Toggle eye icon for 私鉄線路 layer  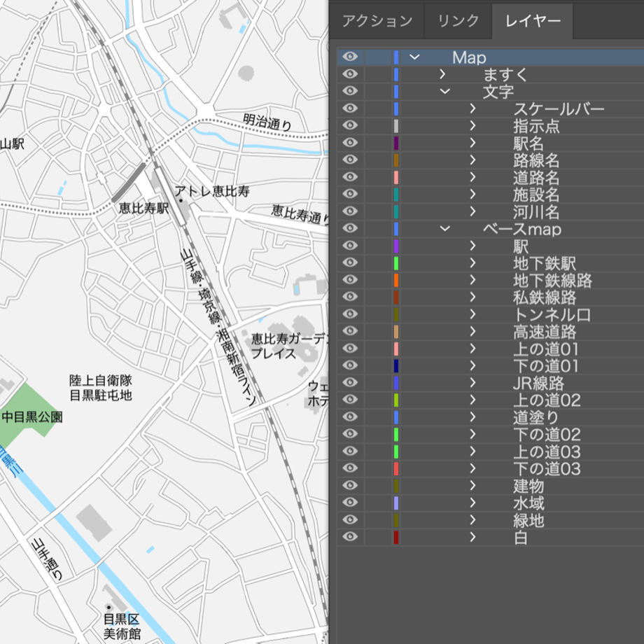tap(350, 297)
